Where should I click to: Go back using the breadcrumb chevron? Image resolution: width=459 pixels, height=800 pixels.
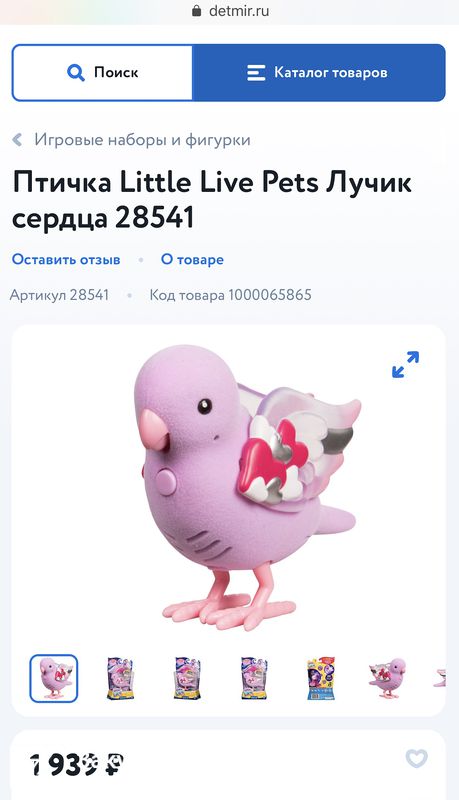click(17, 139)
